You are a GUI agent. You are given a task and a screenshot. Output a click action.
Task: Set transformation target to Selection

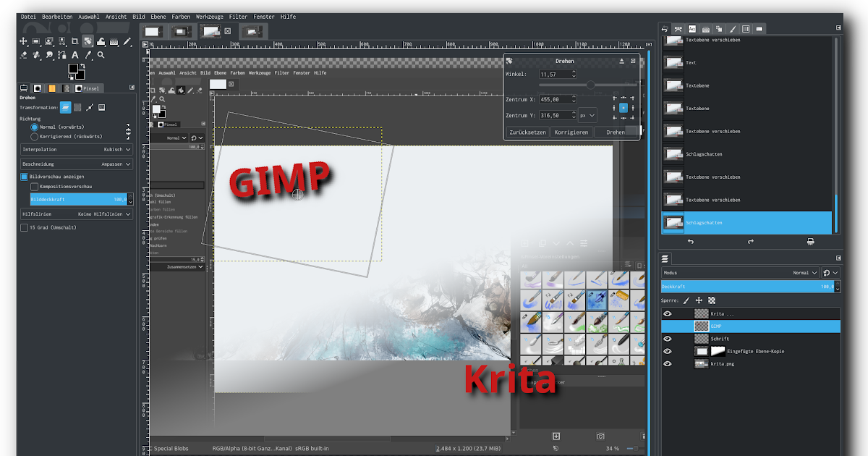tap(77, 107)
